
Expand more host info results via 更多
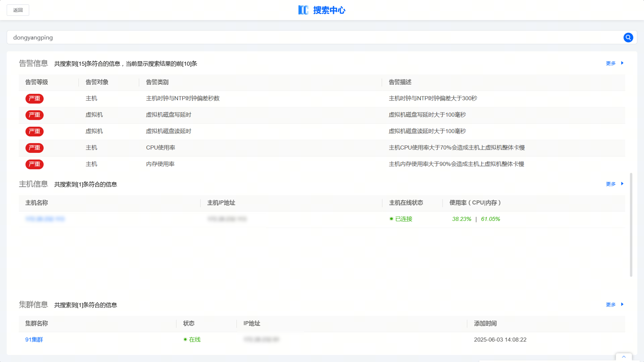(611, 184)
